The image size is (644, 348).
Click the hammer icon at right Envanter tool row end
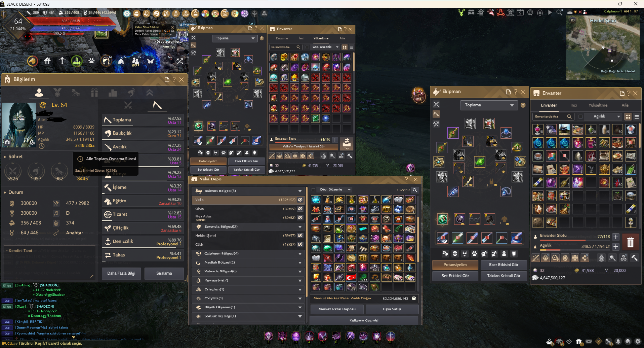coord(634,258)
